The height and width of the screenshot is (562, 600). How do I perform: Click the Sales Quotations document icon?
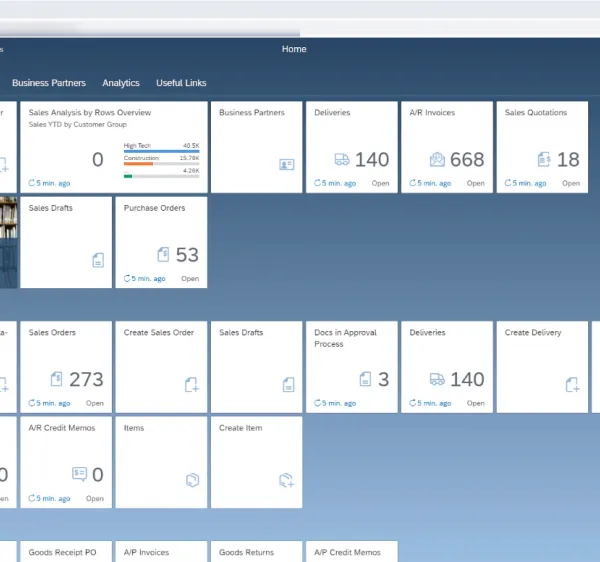[544, 159]
